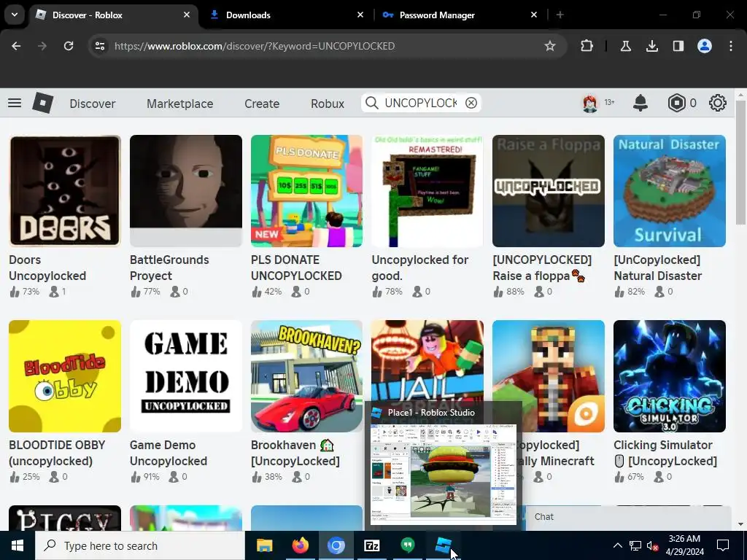Open the Discover nav link

click(x=93, y=104)
